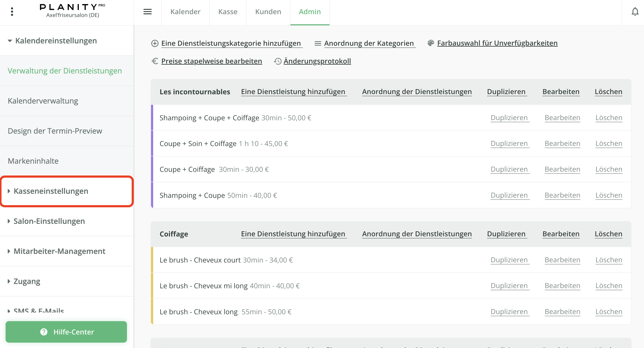The width and height of the screenshot is (644, 348).
Task: Click Bearbeiten for Coupe + Soin + Coiffage
Action: tap(562, 143)
